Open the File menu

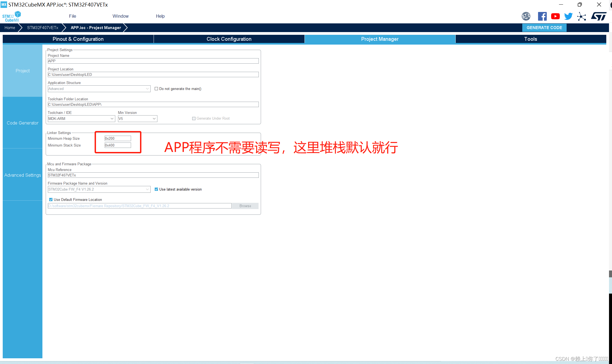pyautogui.click(x=72, y=16)
